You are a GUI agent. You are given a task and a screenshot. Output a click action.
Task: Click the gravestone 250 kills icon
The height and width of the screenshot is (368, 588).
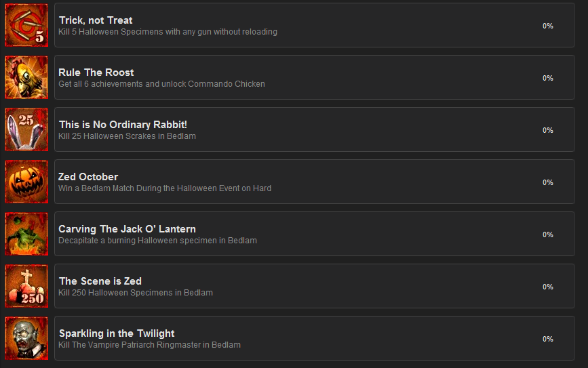point(26,286)
